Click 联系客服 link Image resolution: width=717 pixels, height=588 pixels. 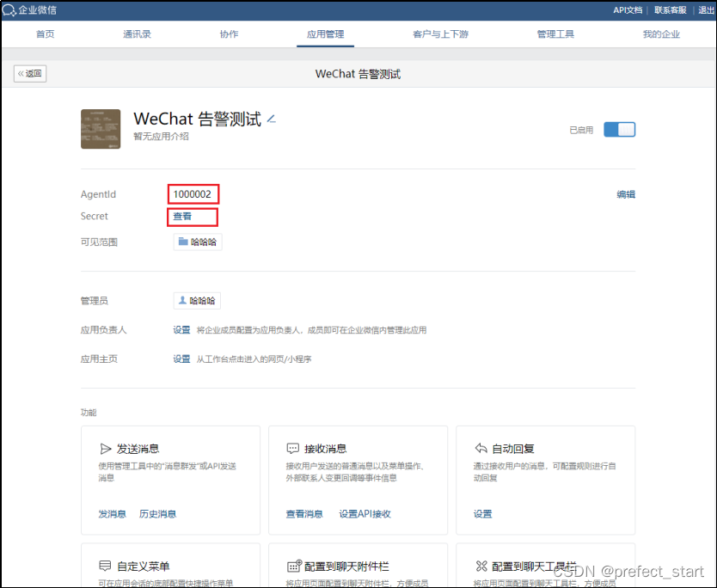click(670, 10)
